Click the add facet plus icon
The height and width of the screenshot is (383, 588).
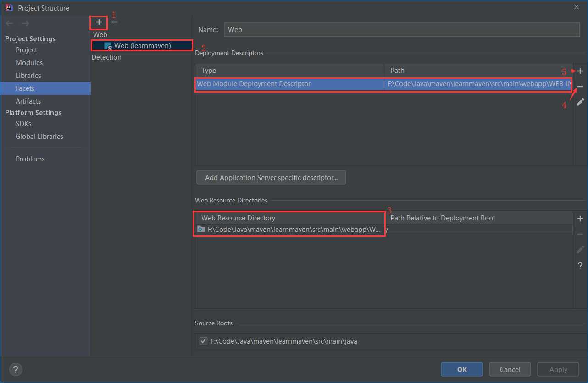pos(99,22)
